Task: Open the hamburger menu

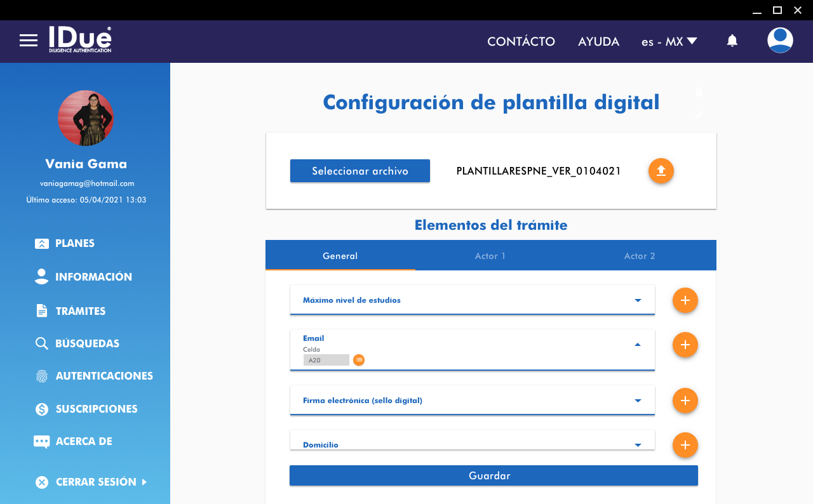Action: (29, 41)
